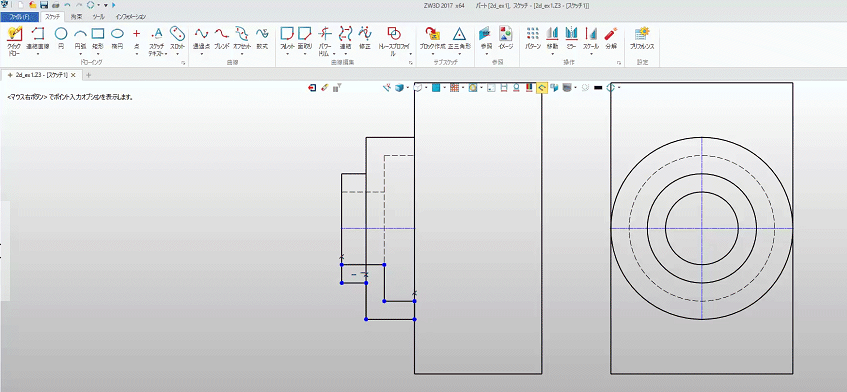Select the Fillet tool
847x392 pixels.
[287, 39]
